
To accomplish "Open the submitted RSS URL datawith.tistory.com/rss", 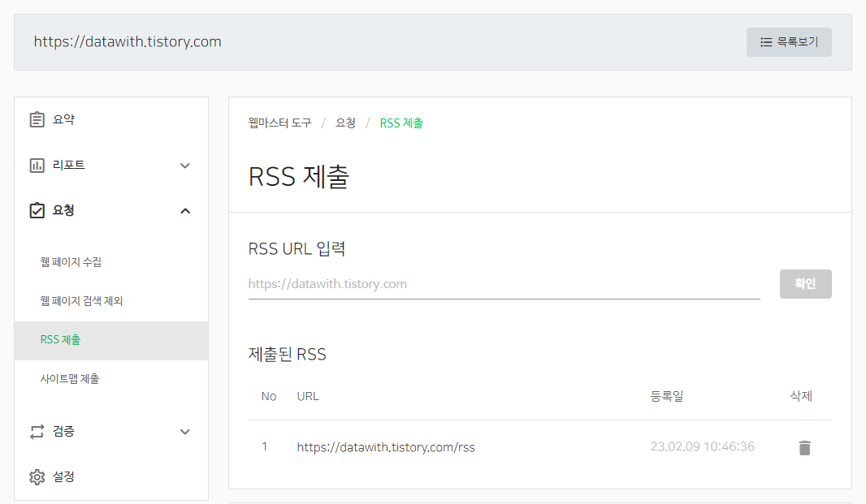I will tap(387, 446).
